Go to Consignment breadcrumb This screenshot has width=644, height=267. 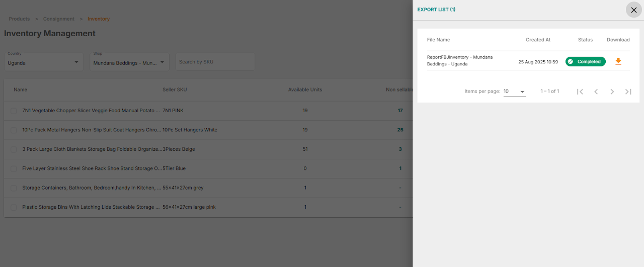pyautogui.click(x=58, y=19)
